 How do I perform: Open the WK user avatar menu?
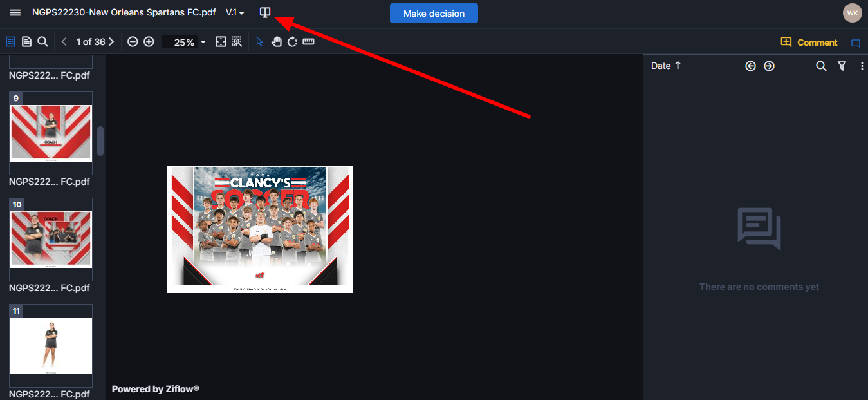(853, 13)
